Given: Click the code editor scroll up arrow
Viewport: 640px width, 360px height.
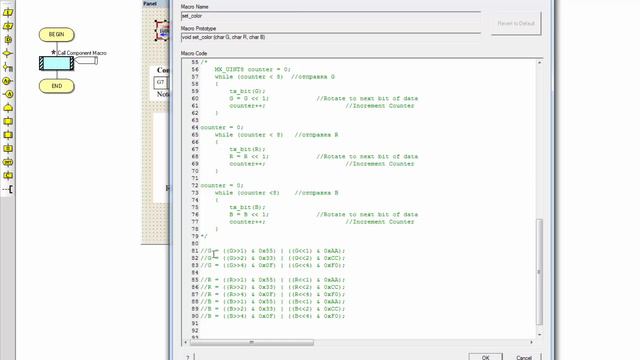Looking at the screenshot, I should (539, 63).
